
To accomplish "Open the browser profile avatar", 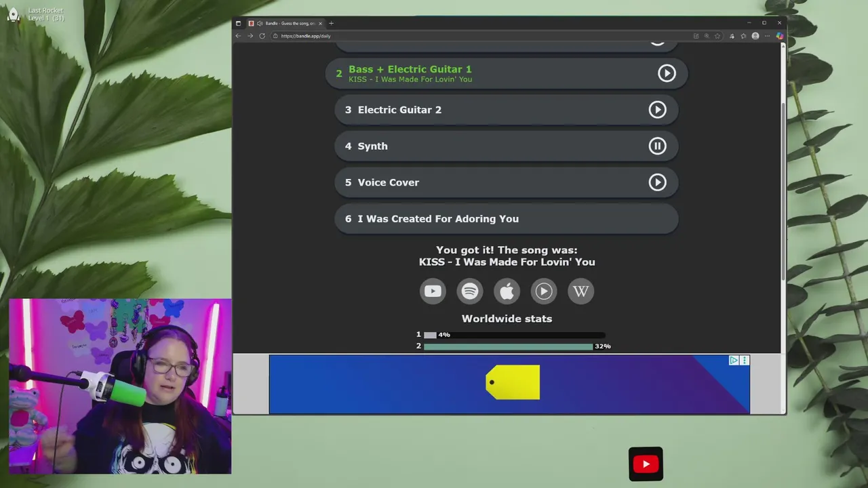I will pos(755,36).
